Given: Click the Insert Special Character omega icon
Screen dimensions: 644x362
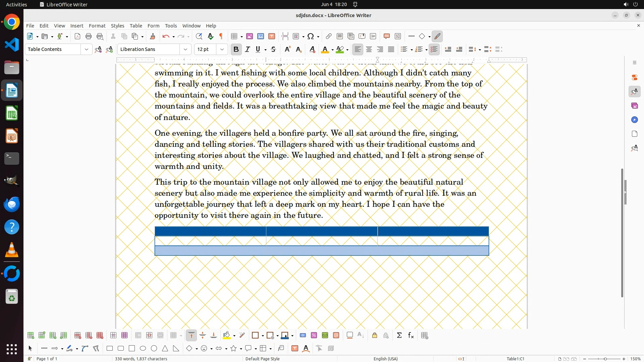Looking at the screenshot, I should (311, 37).
